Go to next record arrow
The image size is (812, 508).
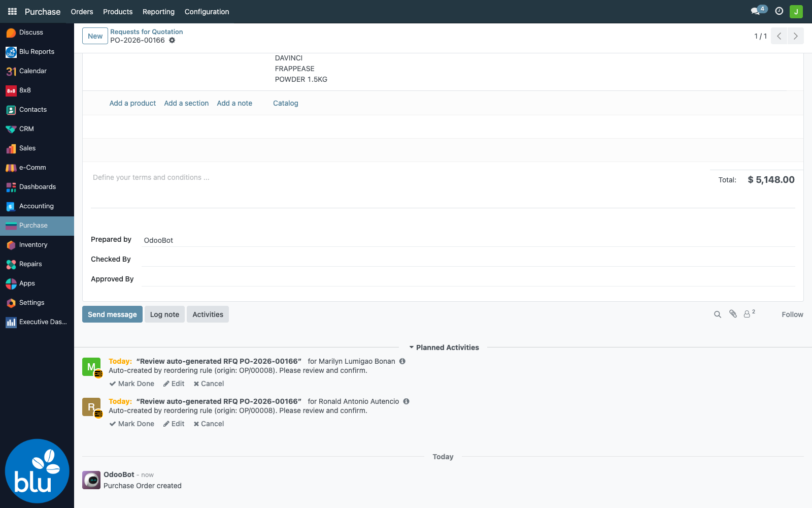tap(795, 36)
